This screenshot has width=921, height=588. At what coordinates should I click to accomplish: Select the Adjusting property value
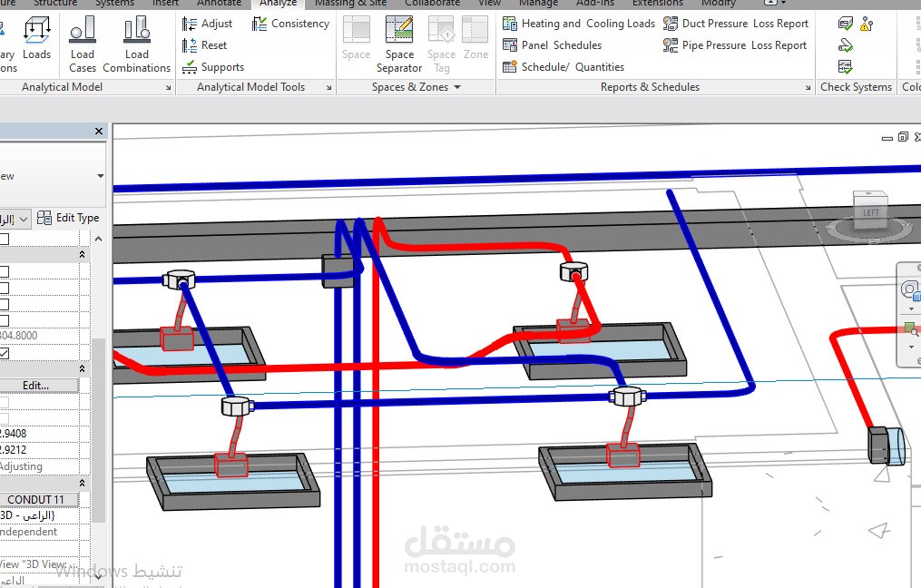tap(39, 466)
